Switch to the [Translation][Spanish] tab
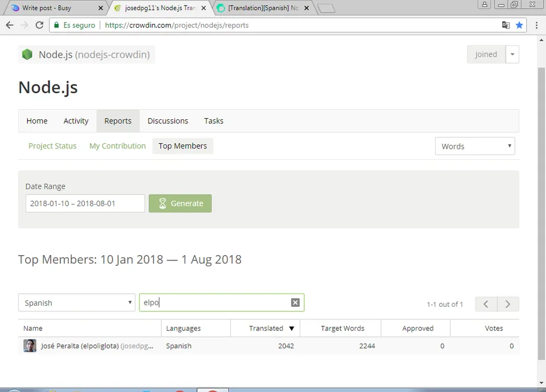This screenshot has width=546, height=392. click(x=263, y=8)
